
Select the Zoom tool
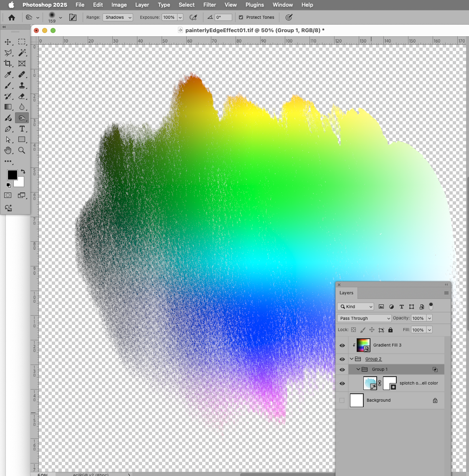pos(23,150)
